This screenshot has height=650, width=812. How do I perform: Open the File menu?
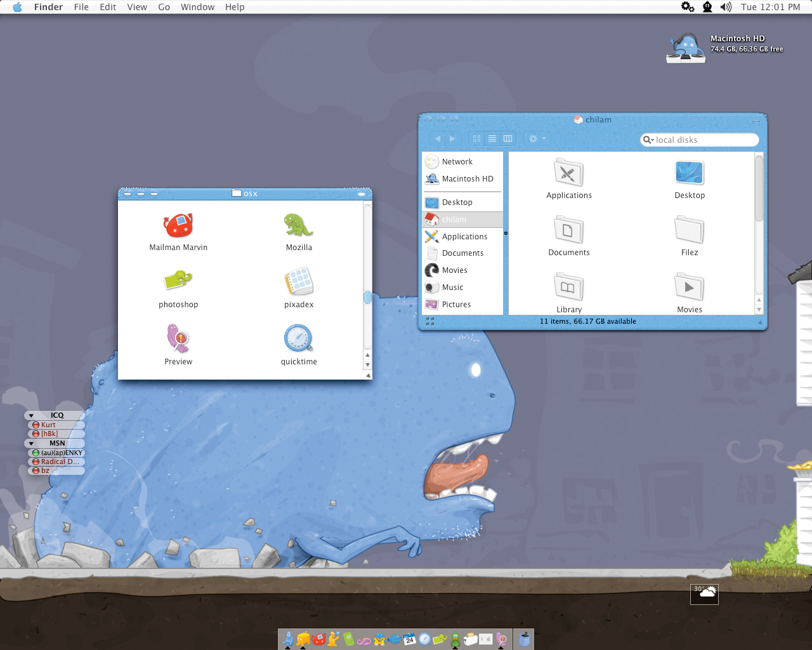(x=81, y=7)
